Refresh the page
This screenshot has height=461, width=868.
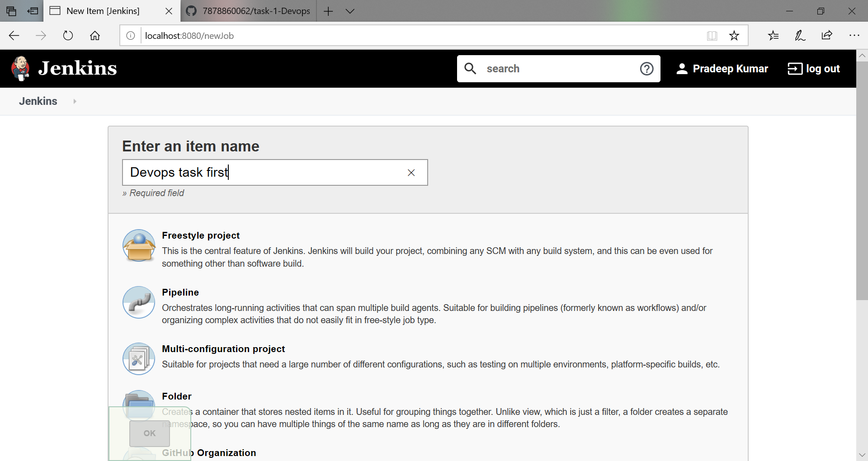tap(68, 36)
